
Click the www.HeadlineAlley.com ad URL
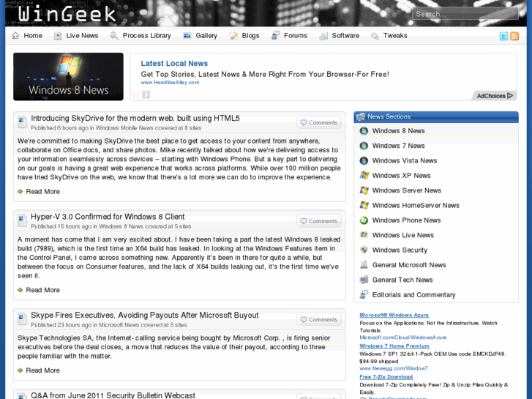(170, 83)
